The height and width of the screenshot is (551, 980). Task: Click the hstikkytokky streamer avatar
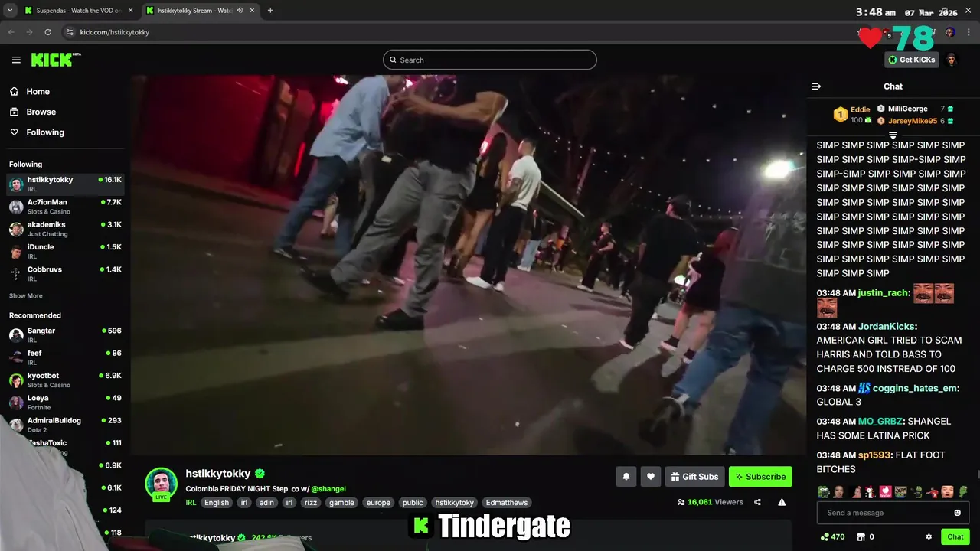[161, 483]
